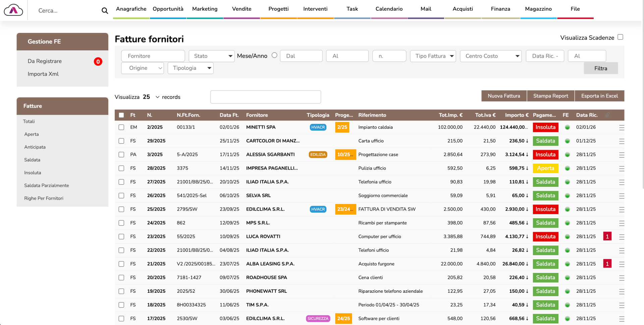Open the Finanza menu tab
This screenshot has height=325, width=644.
[500, 9]
